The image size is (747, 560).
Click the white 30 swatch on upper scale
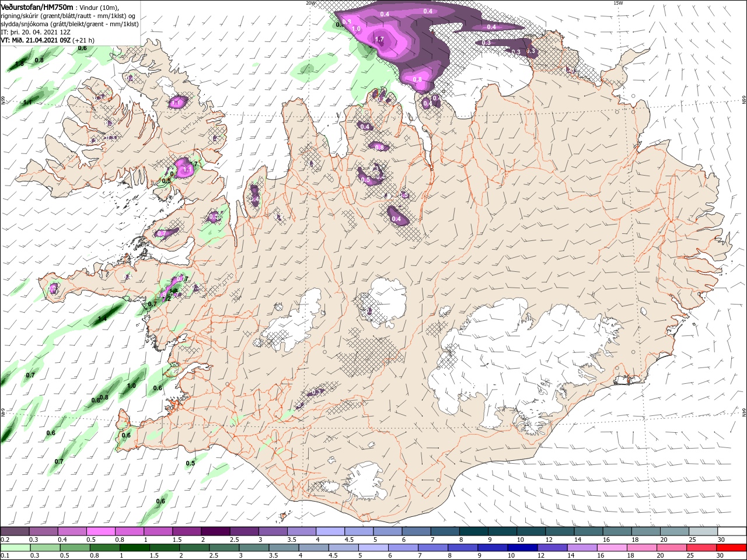732,531
